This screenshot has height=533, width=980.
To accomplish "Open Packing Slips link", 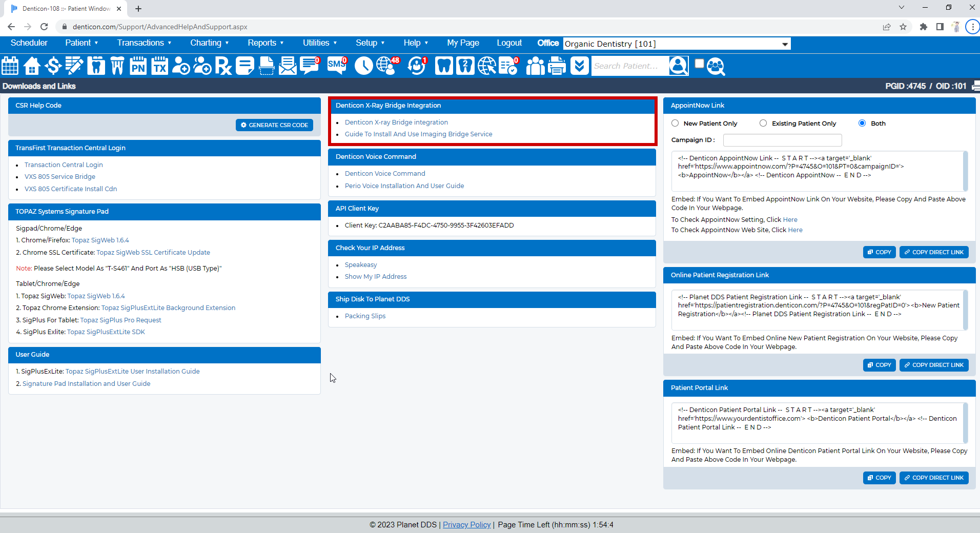I will [365, 316].
